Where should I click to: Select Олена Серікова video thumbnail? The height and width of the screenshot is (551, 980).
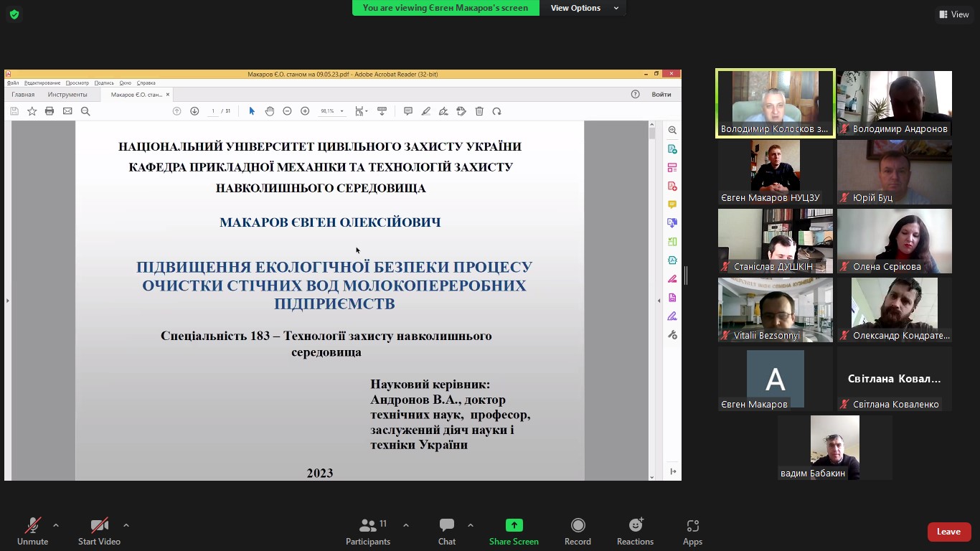pyautogui.click(x=894, y=240)
